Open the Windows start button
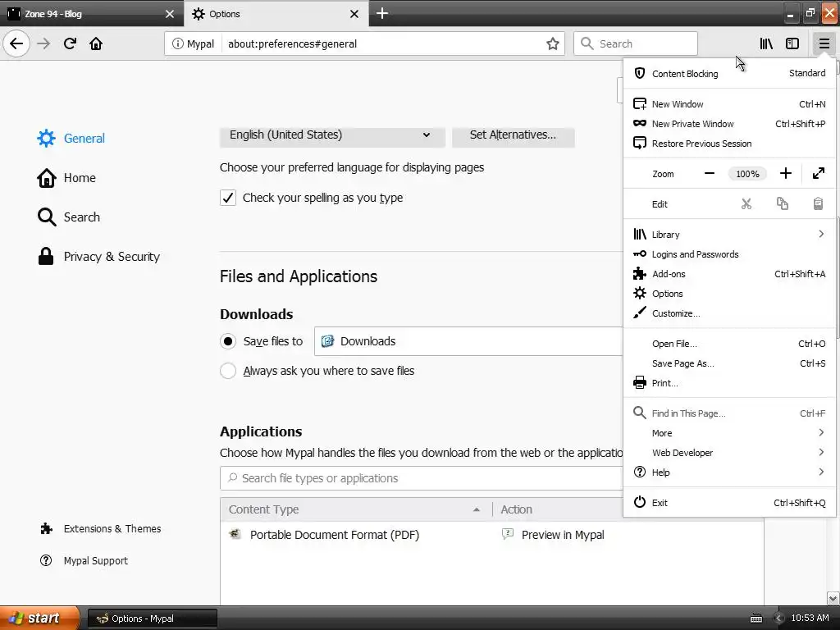This screenshot has height=630, width=840. [39, 619]
